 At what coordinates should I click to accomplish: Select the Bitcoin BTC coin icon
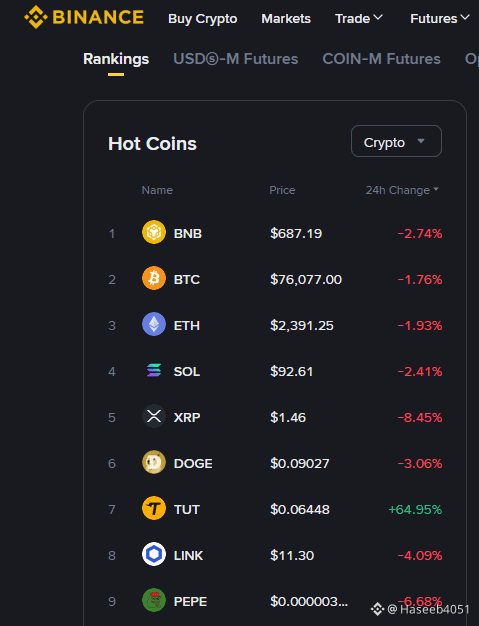coord(154,278)
